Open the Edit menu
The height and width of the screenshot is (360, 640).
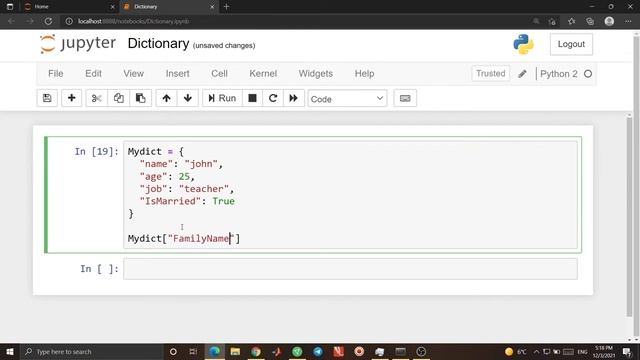93,73
